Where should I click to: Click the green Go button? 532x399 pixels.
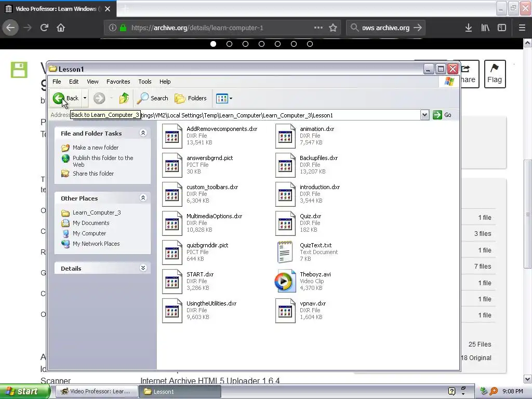[x=442, y=115]
